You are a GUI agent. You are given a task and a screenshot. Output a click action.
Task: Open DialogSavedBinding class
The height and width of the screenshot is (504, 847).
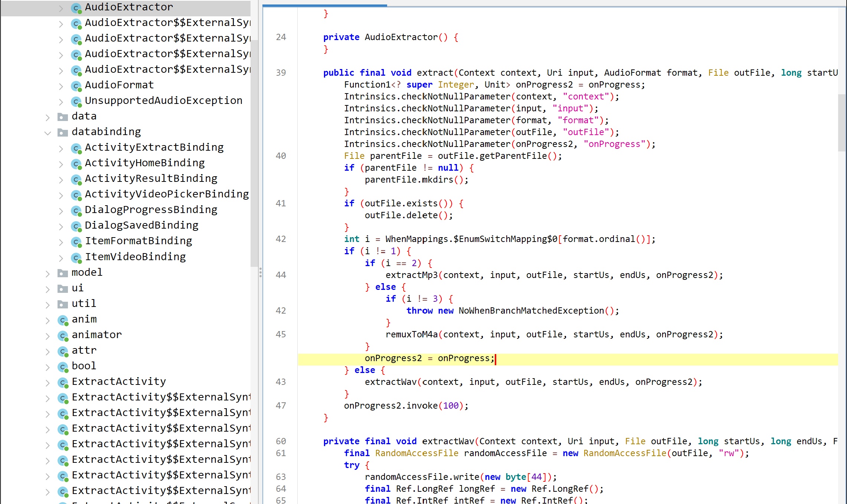pyautogui.click(x=142, y=225)
